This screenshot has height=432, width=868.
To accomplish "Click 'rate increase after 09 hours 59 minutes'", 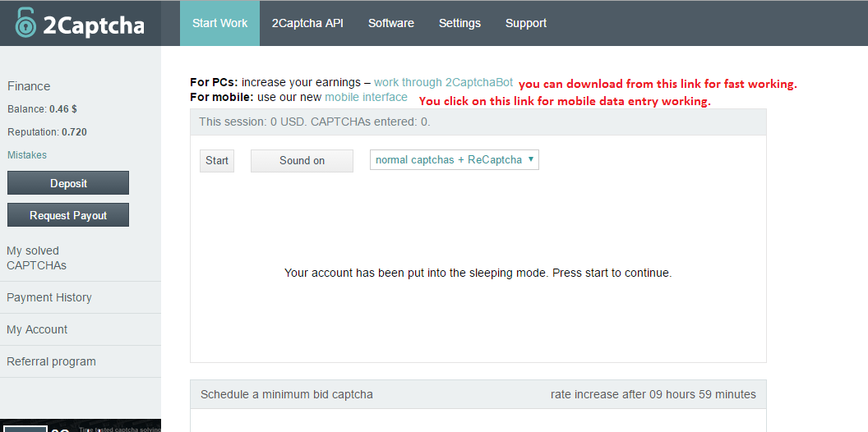I will coord(653,394).
